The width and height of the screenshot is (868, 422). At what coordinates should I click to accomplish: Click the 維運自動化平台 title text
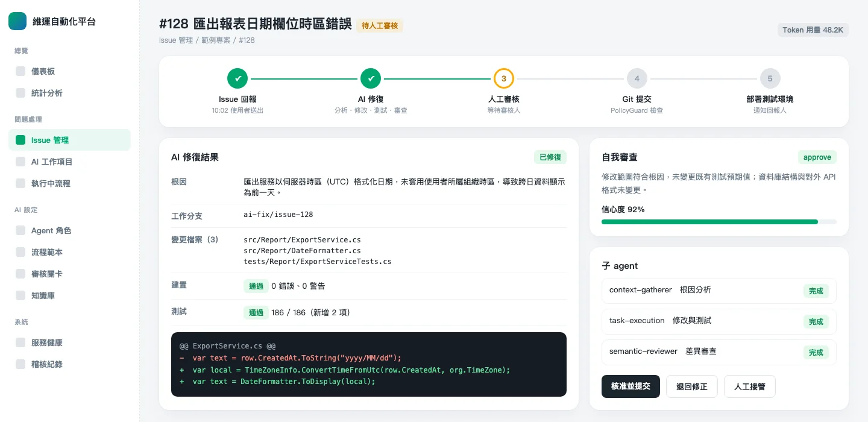pyautogui.click(x=64, y=21)
